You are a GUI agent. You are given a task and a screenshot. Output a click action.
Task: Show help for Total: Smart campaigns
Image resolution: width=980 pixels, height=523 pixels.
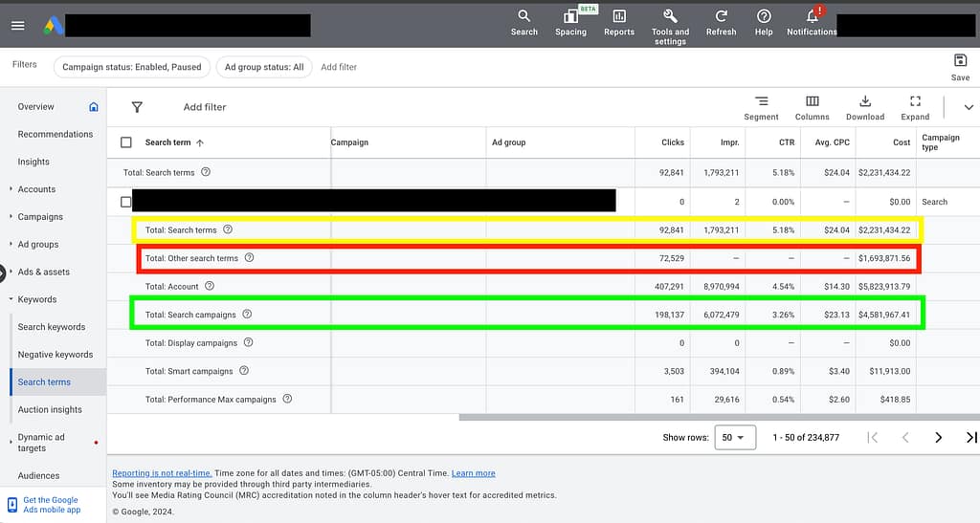pyautogui.click(x=244, y=371)
